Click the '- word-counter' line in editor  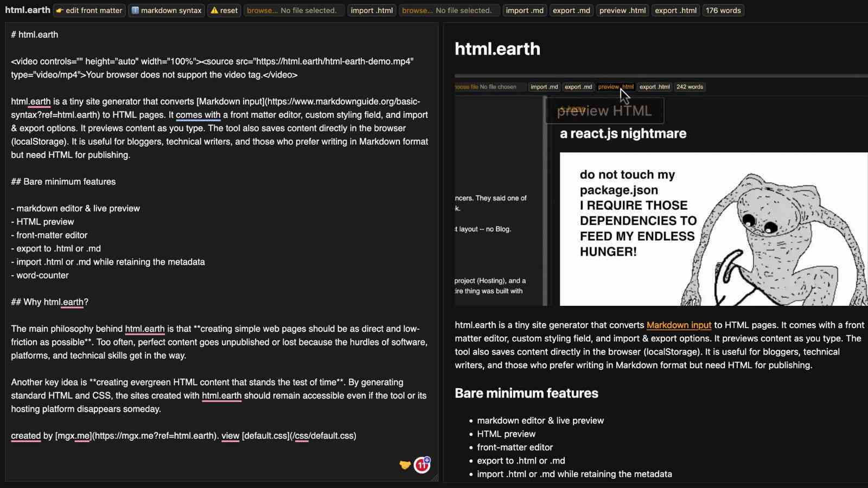pyautogui.click(x=40, y=275)
